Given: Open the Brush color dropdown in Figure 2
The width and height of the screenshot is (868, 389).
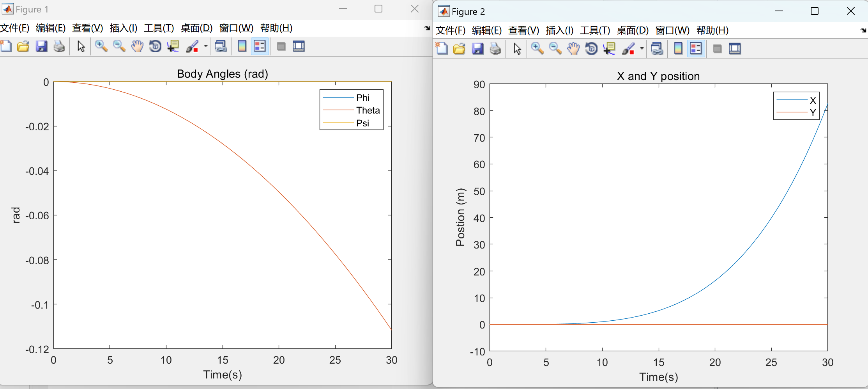Looking at the screenshot, I should pyautogui.click(x=642, y=48).
